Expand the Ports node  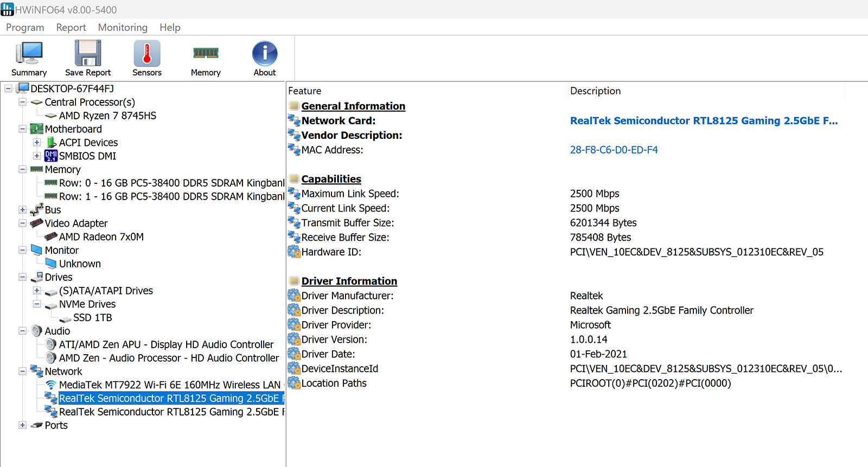tap(22, 425)
